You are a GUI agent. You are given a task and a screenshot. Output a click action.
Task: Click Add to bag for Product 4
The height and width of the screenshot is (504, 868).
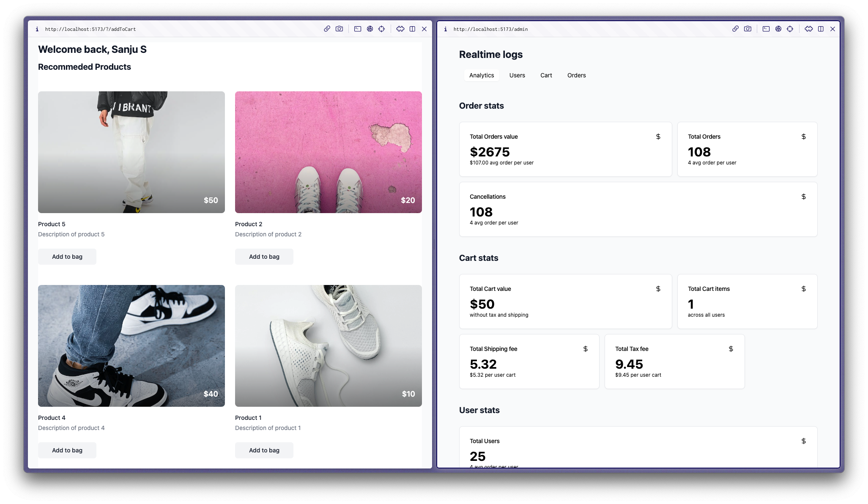point(67,450)
